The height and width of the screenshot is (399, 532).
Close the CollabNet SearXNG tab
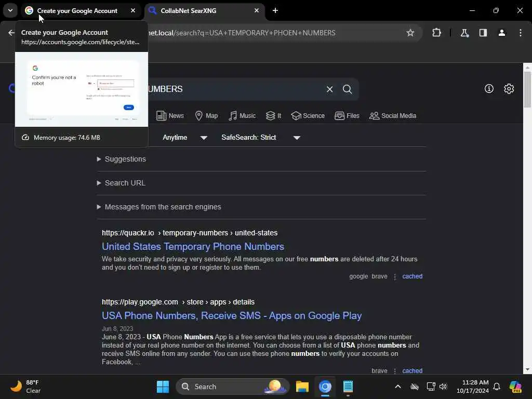[x=257, y=10]
